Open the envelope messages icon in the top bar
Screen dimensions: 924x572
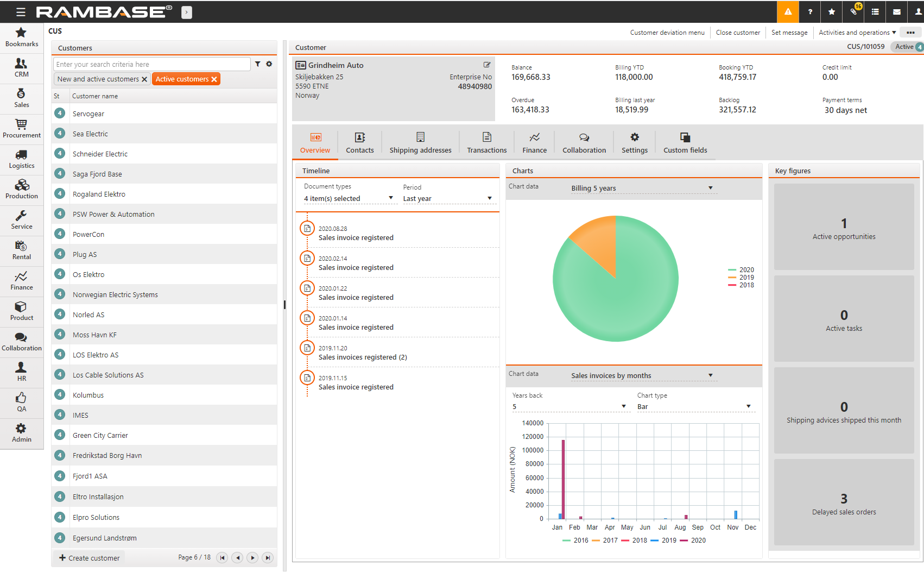tap(897, 11)
